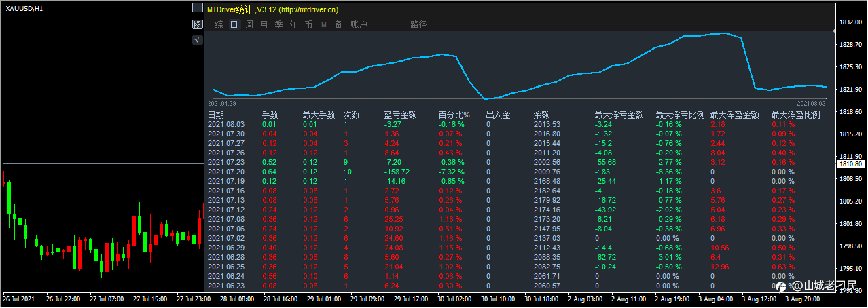Select the M tab

[x=323, y=24]
